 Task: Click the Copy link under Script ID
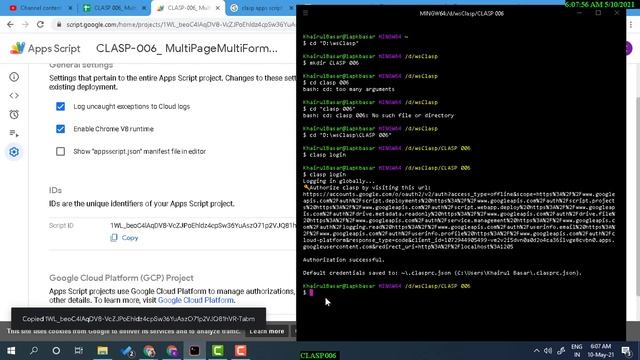click(x=130, y=238)
